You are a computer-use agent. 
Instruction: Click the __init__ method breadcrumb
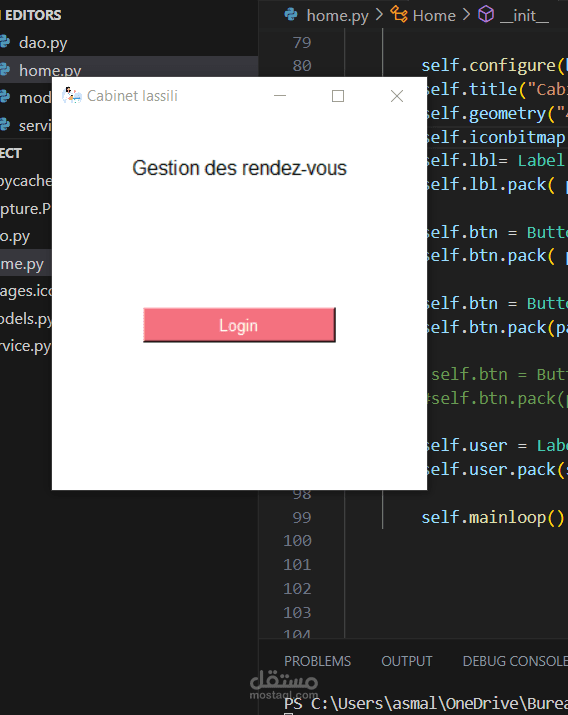pos(524,16)
